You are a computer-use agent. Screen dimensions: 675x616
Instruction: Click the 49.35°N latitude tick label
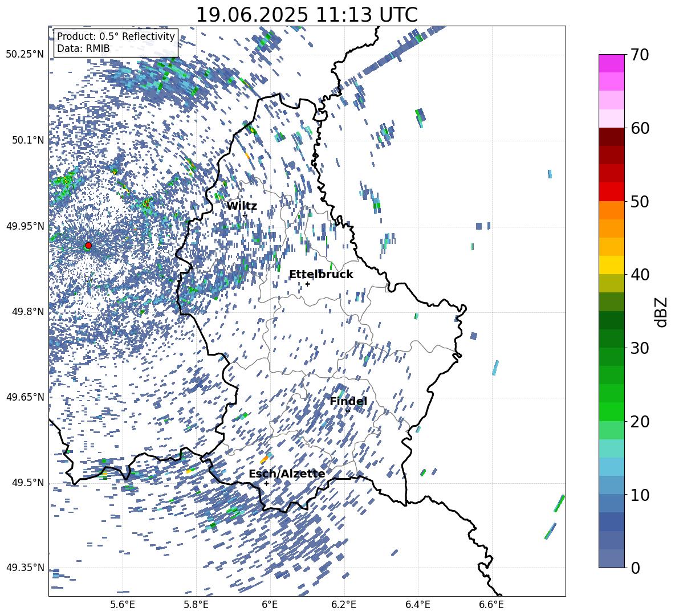point(25,568)
